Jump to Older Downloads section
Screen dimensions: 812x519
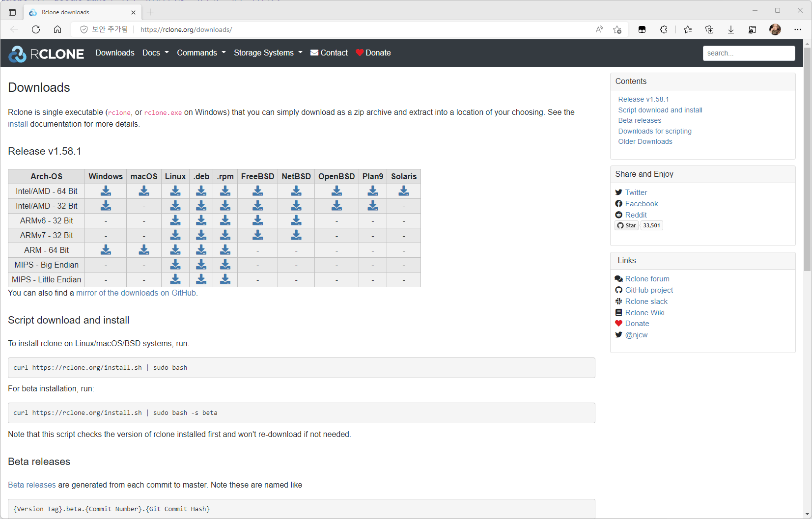pos(645,141)
